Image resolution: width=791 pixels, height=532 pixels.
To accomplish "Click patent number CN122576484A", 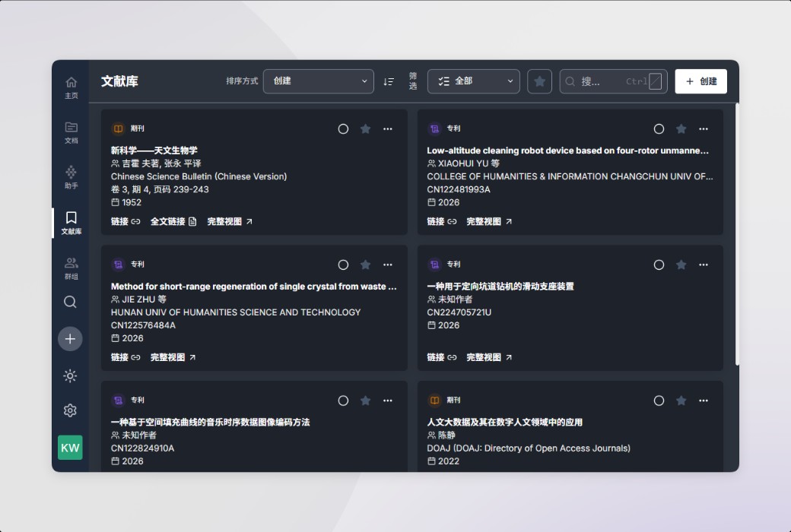I will [143, 325].
